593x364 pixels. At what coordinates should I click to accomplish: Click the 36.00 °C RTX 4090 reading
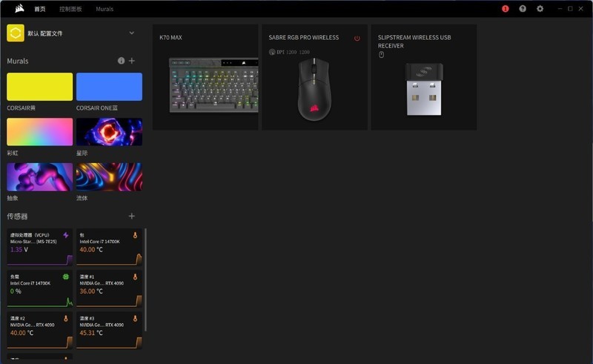[90, 291]
